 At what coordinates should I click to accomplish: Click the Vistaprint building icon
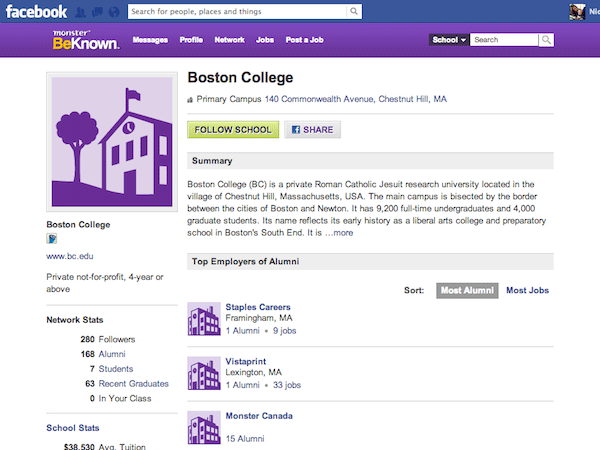tap(204, 373)
